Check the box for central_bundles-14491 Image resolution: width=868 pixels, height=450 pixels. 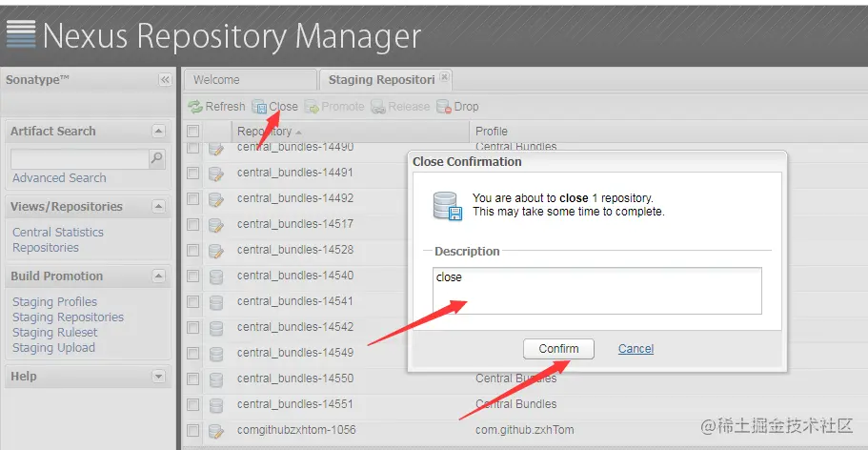[x=192, y=173]
